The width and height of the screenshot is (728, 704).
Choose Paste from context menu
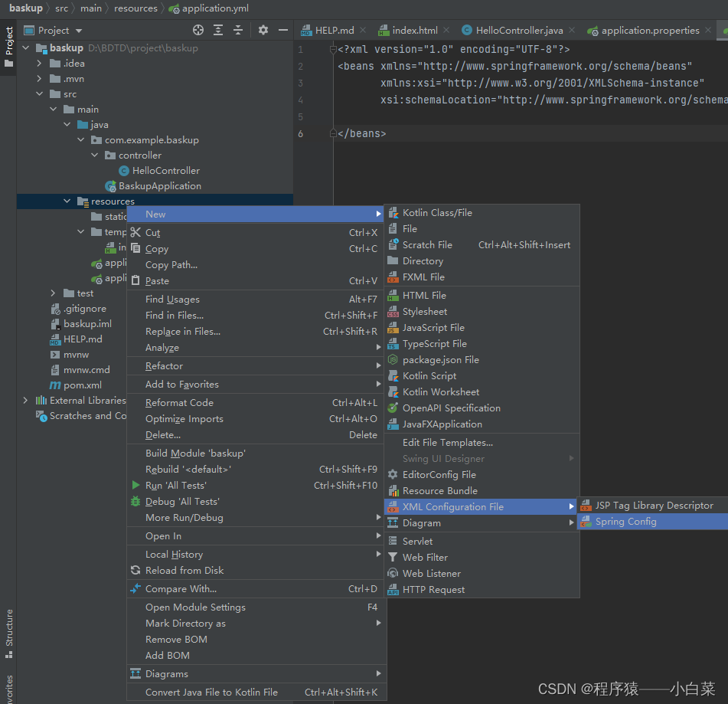[x=256, y=281]
